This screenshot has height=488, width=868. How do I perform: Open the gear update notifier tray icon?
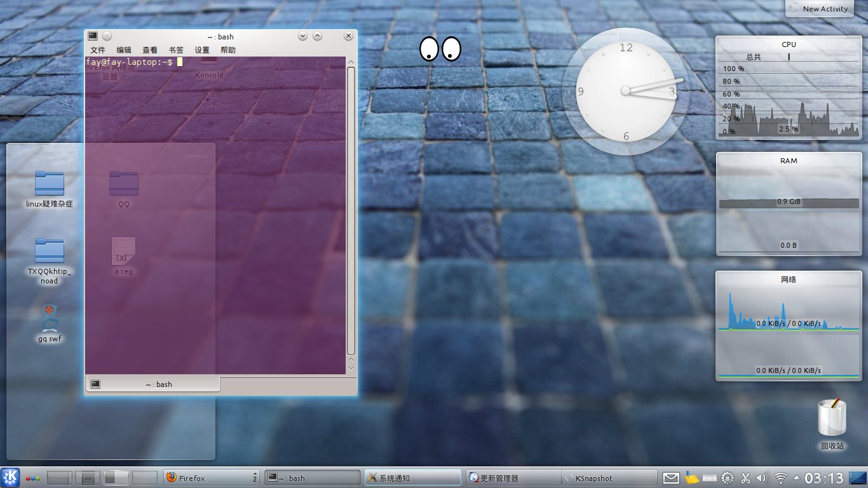(728, 478)
